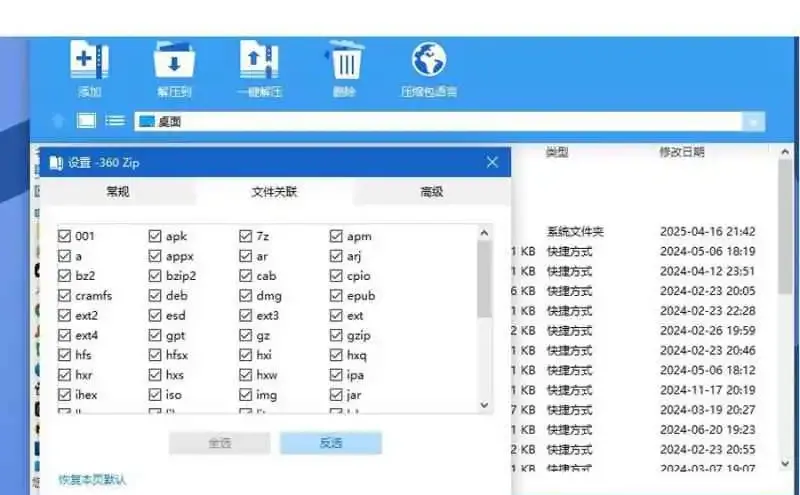Uncheck the 001 extension checkbox
Image resolution: width=800 pixels, height=495 pixels.
(x=64, y=236)
